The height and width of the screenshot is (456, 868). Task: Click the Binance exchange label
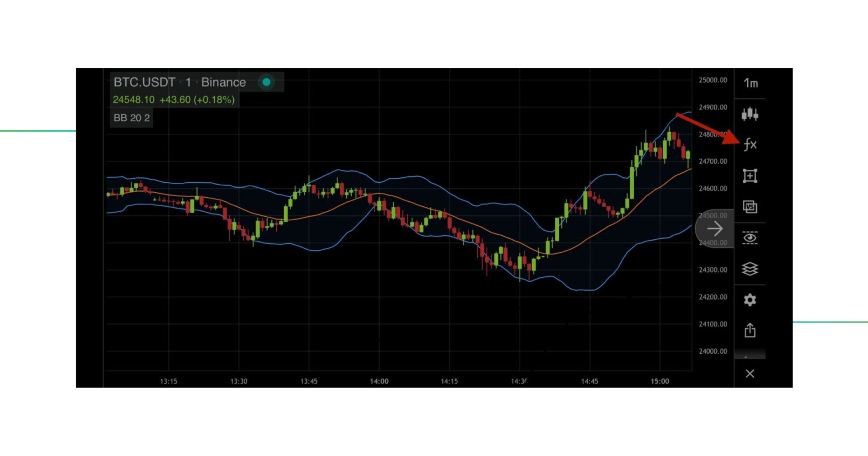click(223, 82)
